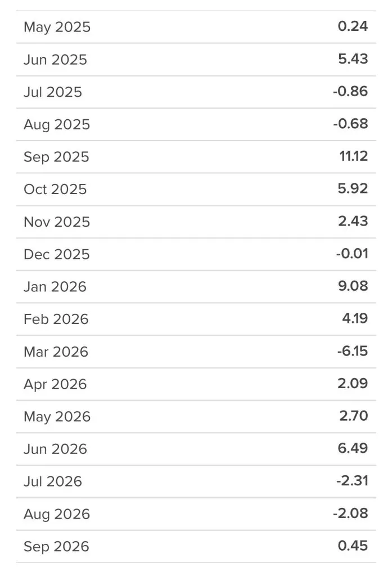The image size is (392, 576).
Task: Click the -0.01 value for Dec 2025
Action: click(352, 254)
